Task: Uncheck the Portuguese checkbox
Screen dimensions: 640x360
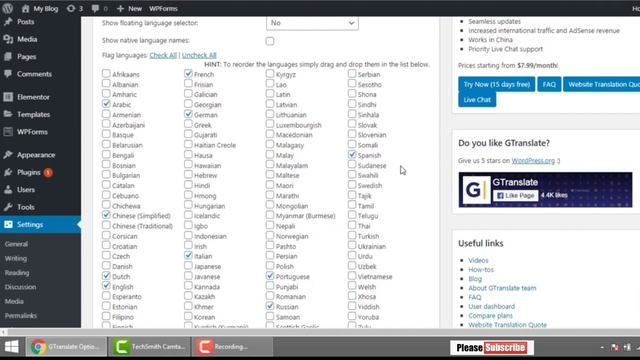Action: pos(270,276)
